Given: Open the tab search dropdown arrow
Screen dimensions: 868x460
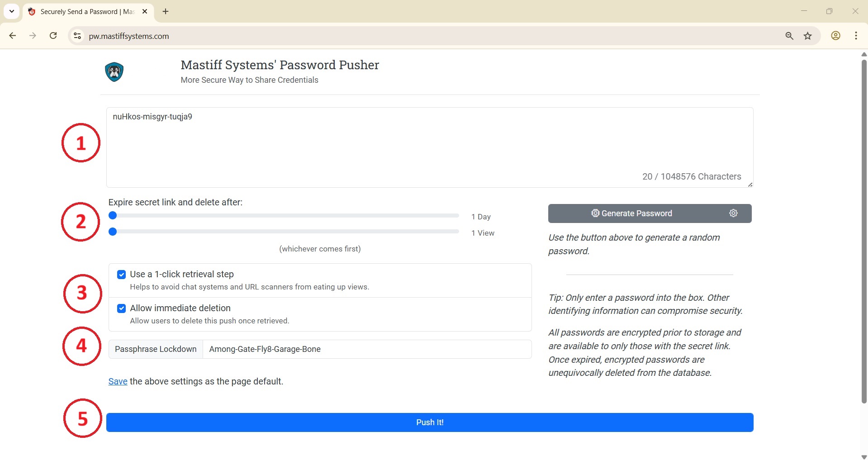Looking at the screenshot, I should (x=12, y=11).
